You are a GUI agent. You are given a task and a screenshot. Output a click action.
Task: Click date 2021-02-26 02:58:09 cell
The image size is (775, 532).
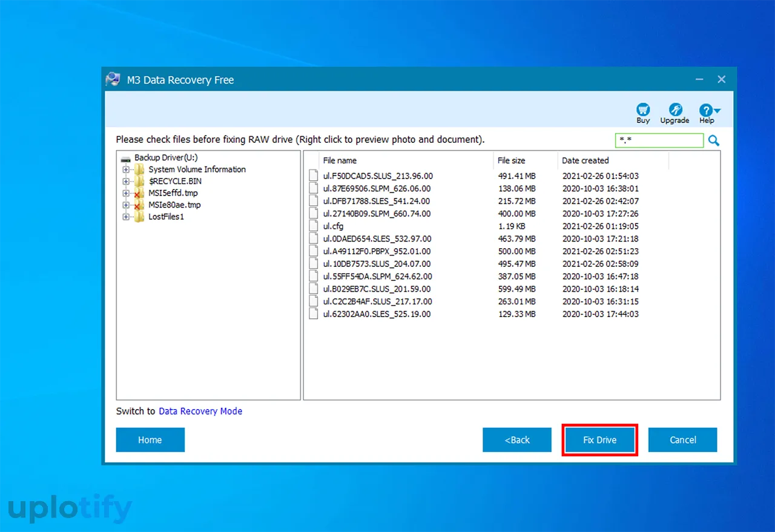point(600,264)
